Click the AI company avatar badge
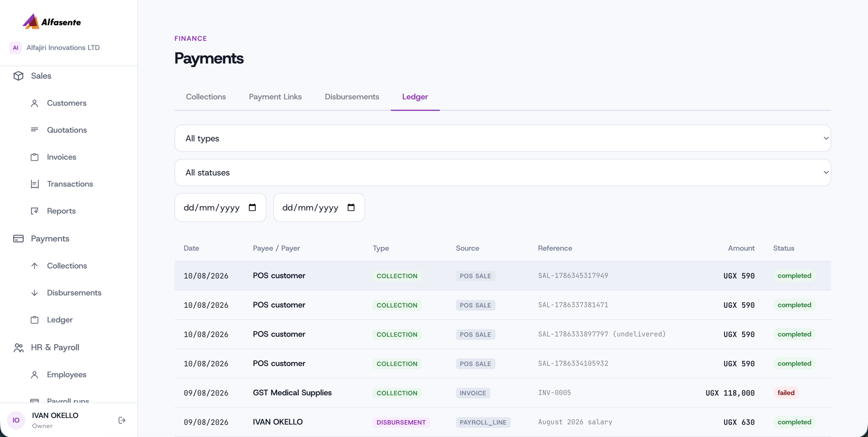 tap(16, 48)
